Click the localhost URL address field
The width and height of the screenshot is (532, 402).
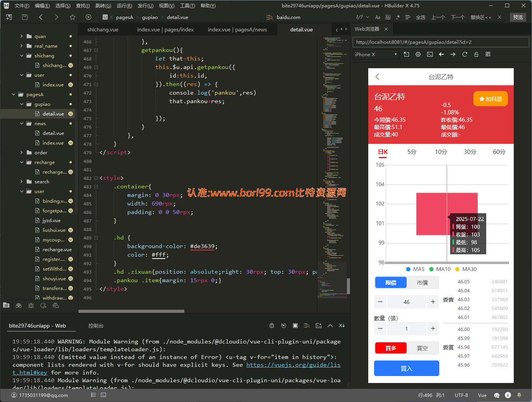pos(441,42)
